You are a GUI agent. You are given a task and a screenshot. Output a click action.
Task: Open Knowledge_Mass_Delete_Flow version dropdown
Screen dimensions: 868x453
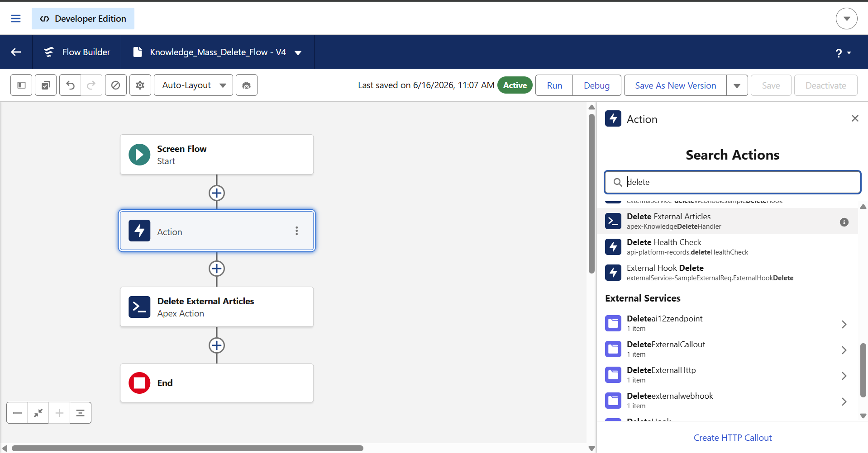click(298, 52)
